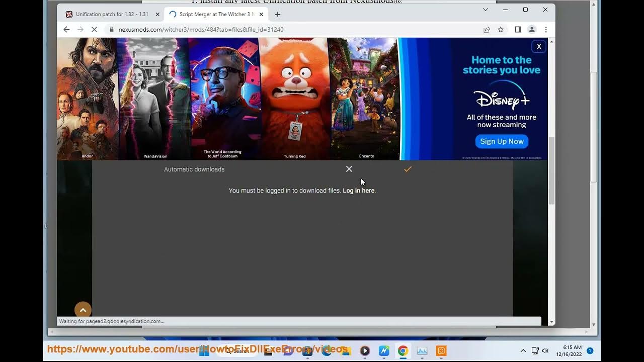Open the chart monitor app in taskbar

(422, 351)
